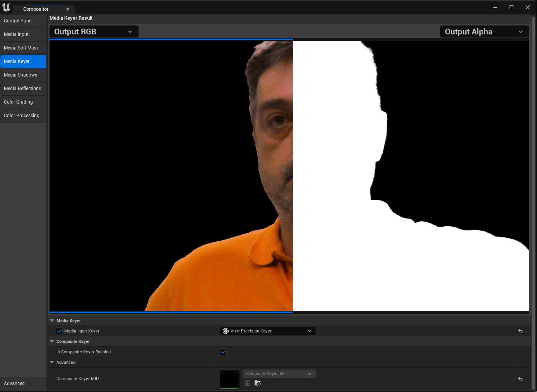Use selected asset from Content Browser
537x392 pixels.
point(248,383)
